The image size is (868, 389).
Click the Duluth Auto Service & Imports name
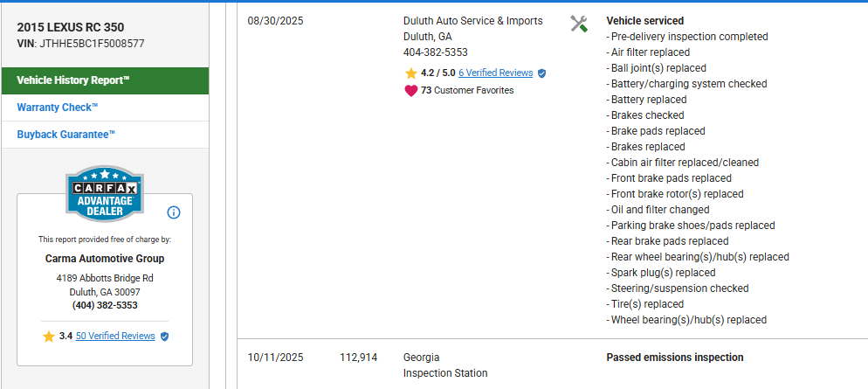tap(472, 20)
